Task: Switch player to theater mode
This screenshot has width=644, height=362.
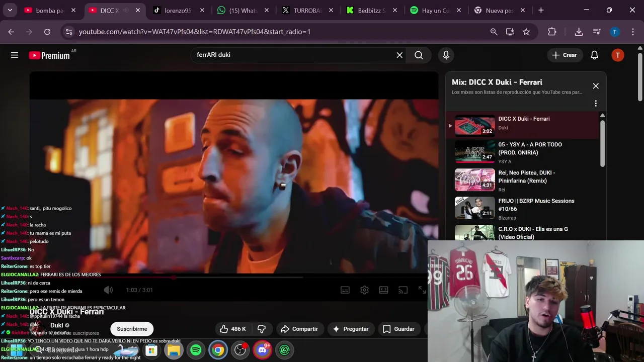Action: (x=383, y=290)
